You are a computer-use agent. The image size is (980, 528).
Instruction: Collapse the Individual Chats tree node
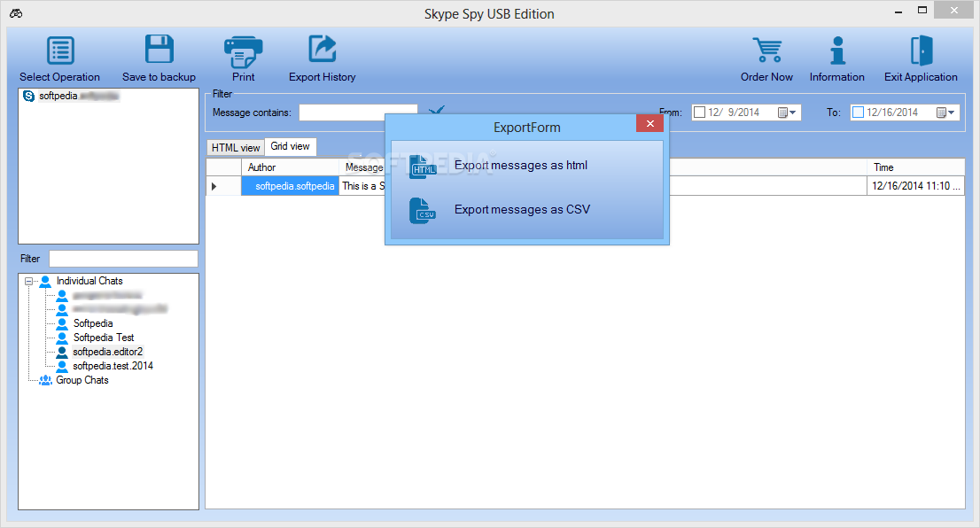click(28, 281)
